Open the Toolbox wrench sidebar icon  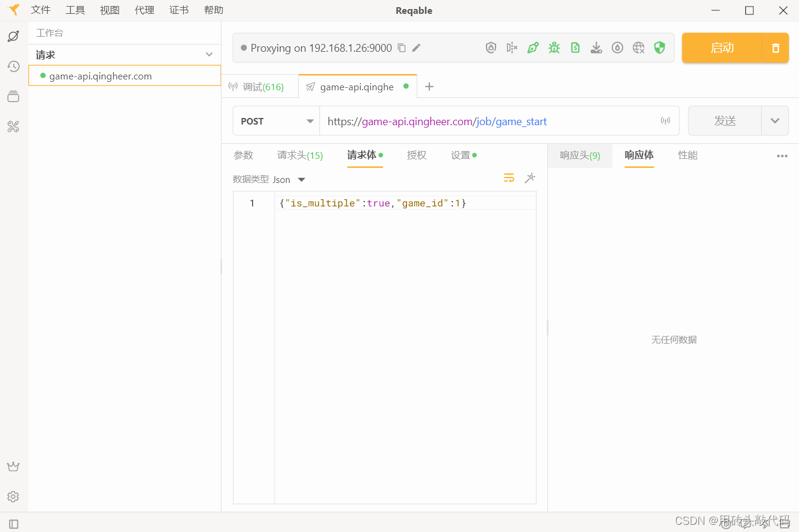pos(13,126)
